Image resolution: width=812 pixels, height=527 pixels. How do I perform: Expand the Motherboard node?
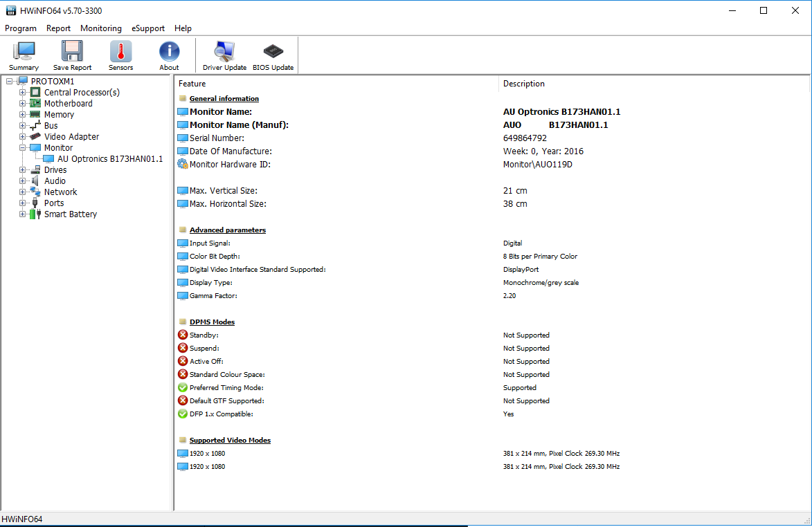coord(22,104)
